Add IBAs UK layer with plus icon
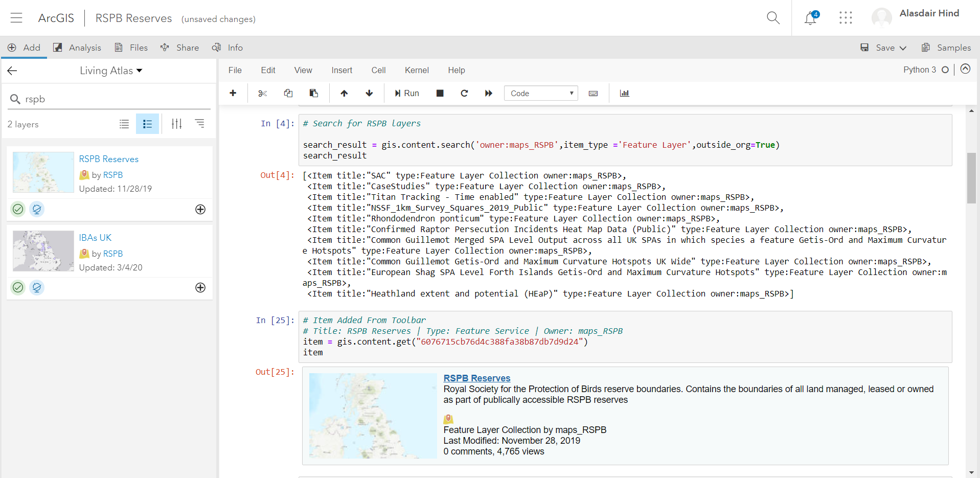The height and width of the screenshot is (478, 980). coord(200,287)
